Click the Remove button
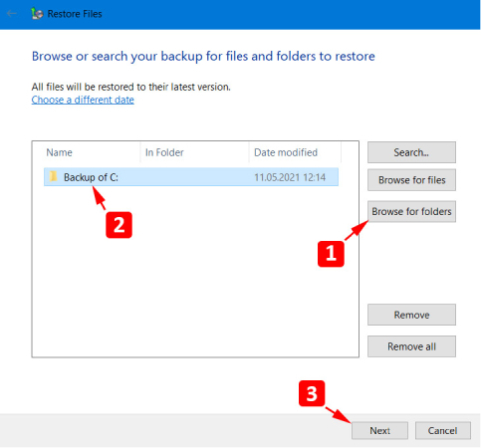 [x=411, y=315]
